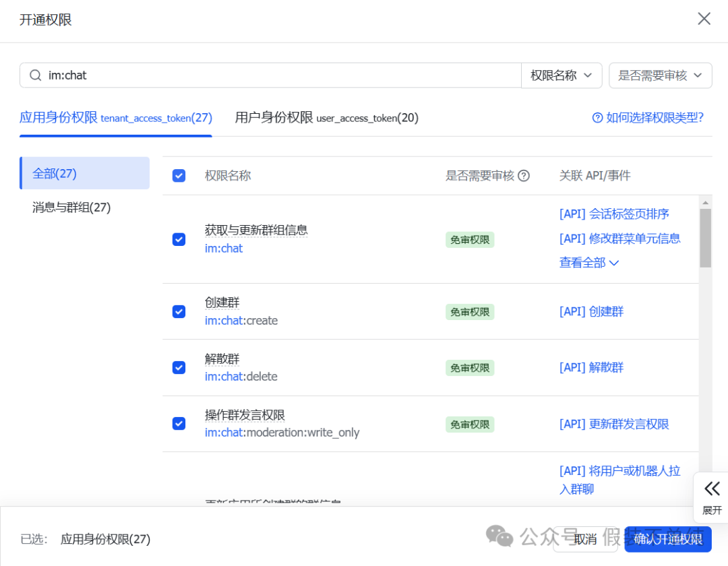728x566 pixels.
Task: Click the permission list scrollbar thumb
Action: 705,238
